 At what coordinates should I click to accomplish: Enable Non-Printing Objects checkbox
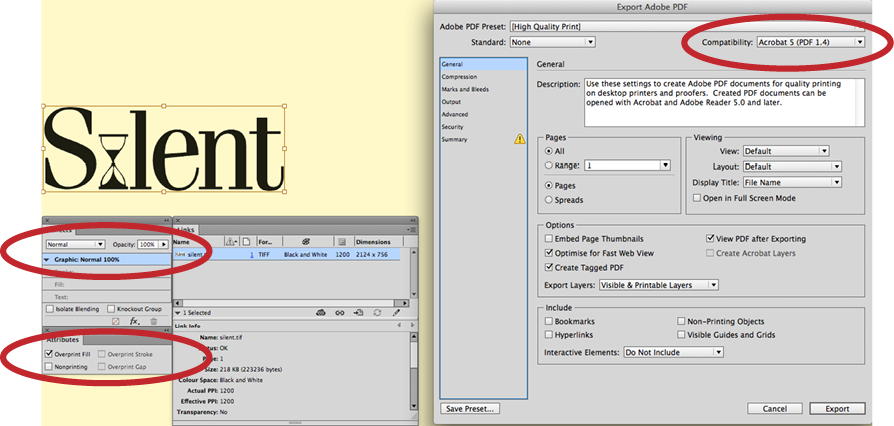click(x=681, y=322)
